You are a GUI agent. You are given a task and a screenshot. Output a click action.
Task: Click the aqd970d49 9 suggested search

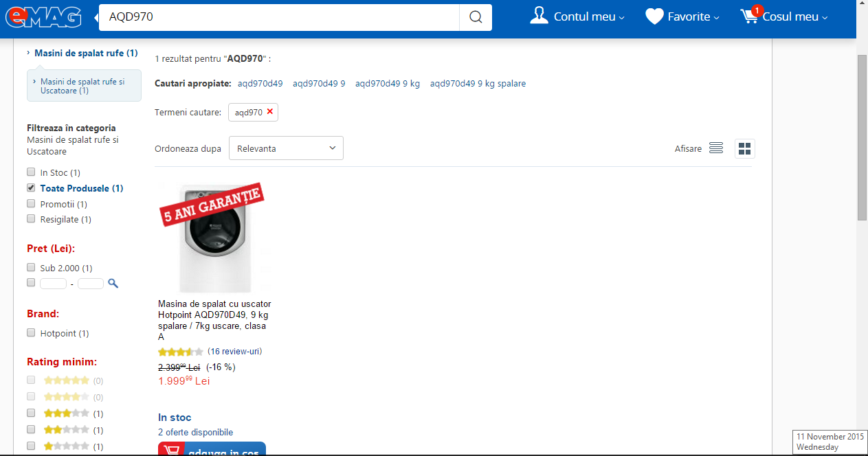(x=319, y=84)
